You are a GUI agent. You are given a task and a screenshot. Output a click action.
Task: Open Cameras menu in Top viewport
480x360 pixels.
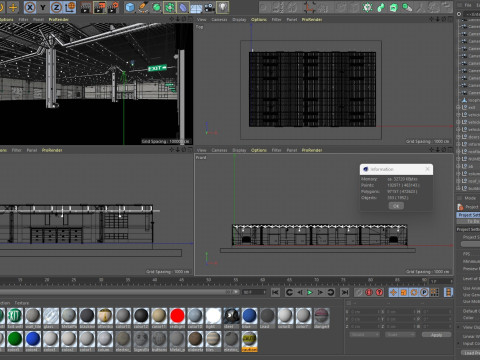click(219, 20)
